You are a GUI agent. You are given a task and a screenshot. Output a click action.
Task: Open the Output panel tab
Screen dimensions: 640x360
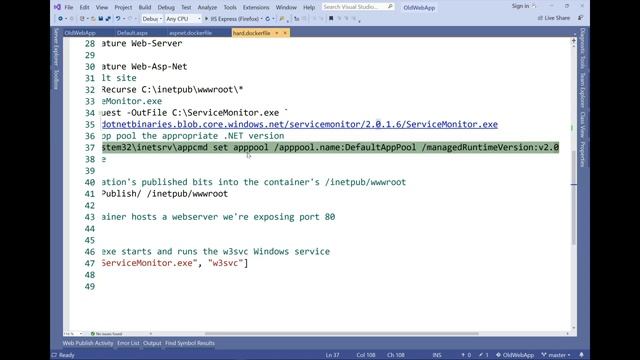(152, 343)
